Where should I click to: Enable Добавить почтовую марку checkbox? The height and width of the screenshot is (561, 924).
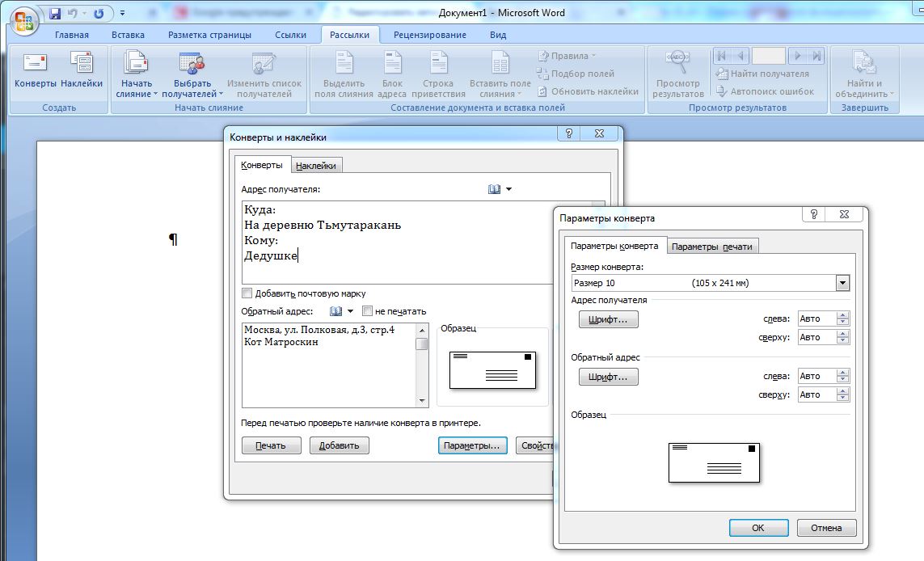coord(247,293)
